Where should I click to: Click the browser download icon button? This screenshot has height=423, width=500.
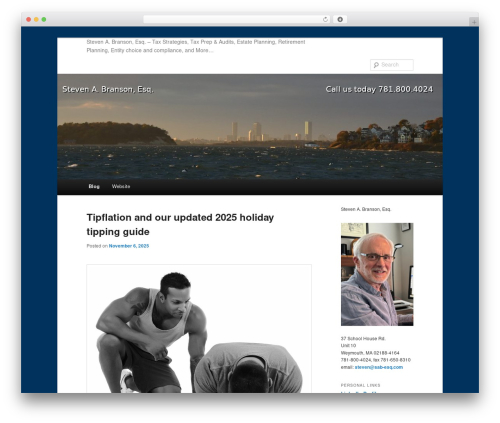(340, 19)
